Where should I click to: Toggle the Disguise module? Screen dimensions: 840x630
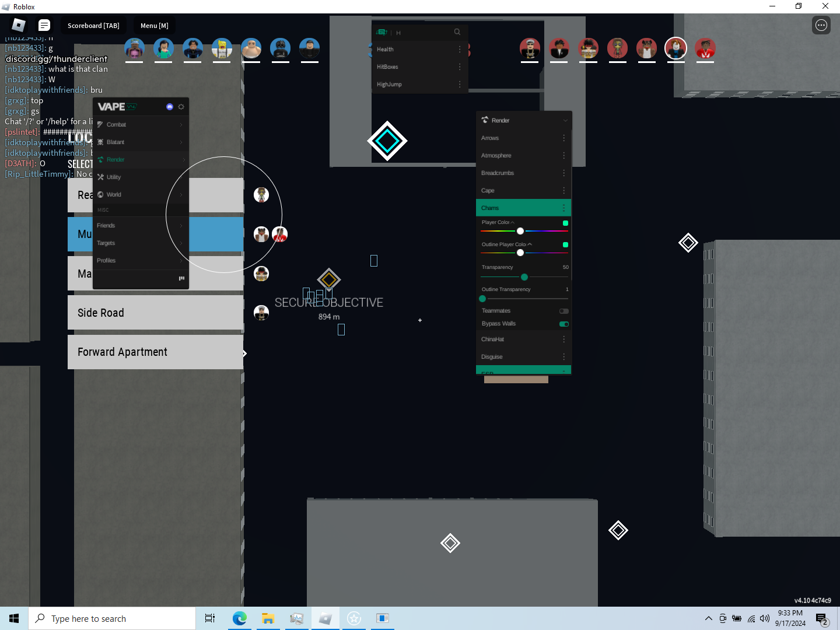(x=523, y=356)
